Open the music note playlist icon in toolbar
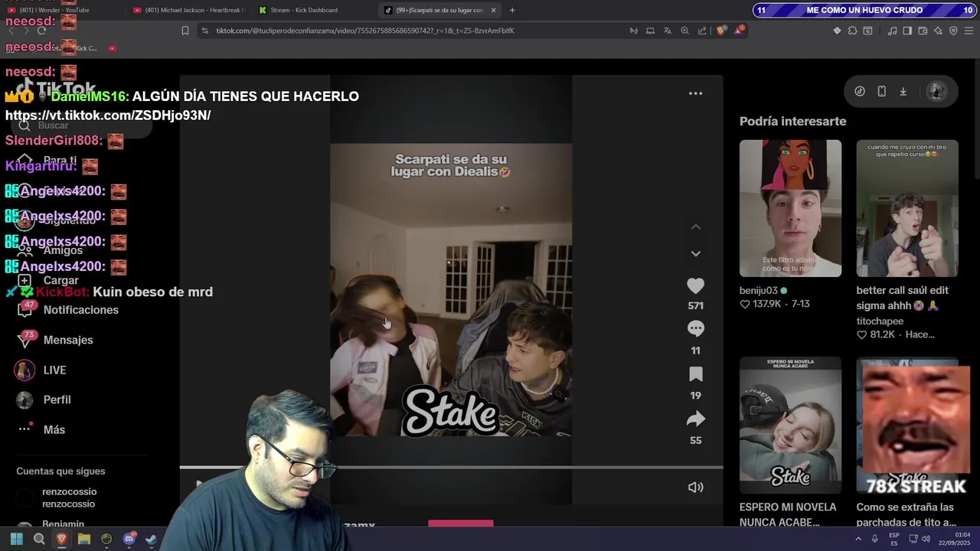980x551 pixels. (x=892, y=31)
